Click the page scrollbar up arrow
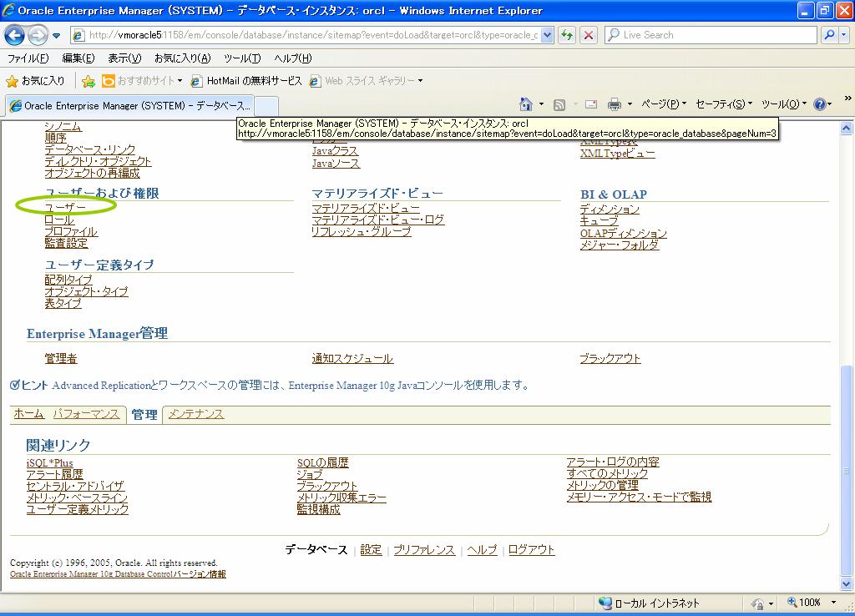 [x=847, y=129]
